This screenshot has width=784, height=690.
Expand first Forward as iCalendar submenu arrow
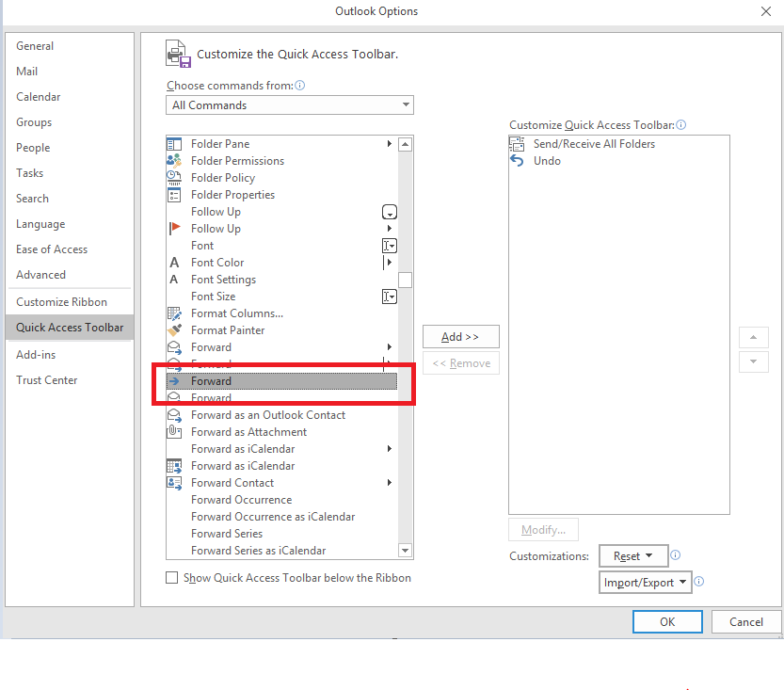click(x=389, y=448)
